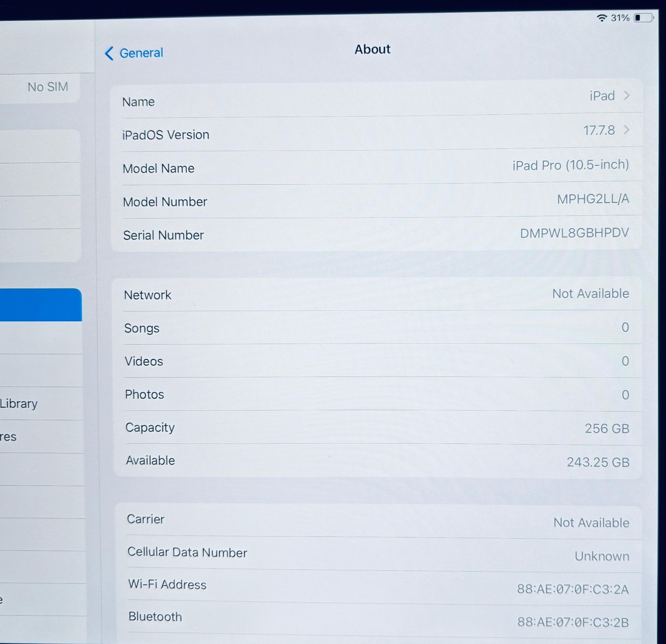Tap the About page title
This screenshot has height=644, width=666.
pos(373,50)
